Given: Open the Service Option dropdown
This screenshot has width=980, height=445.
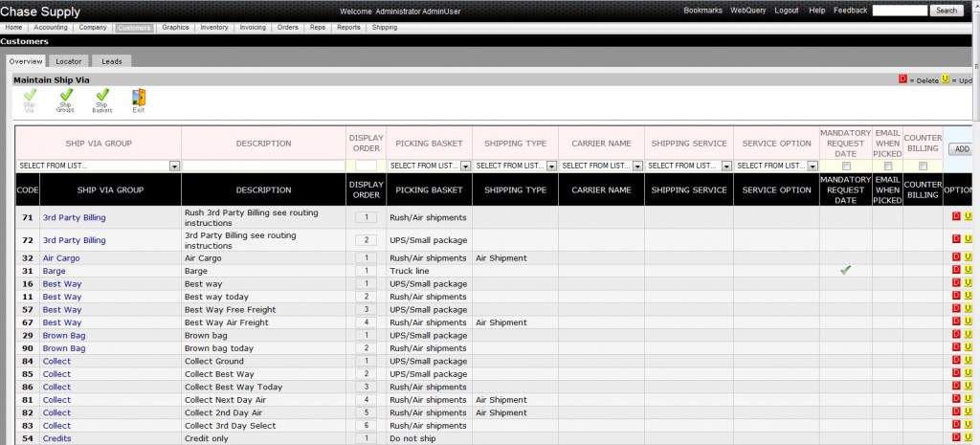Looking at the screenshot, I should (x=777, y=167).
